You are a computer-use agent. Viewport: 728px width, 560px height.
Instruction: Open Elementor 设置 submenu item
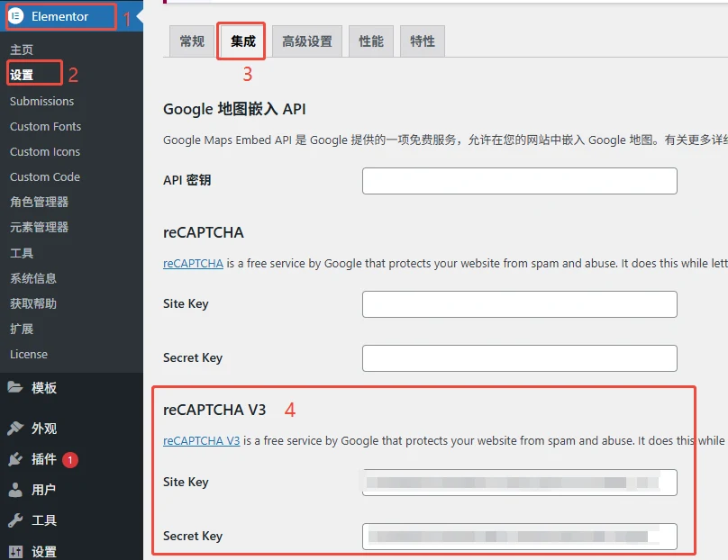[22, 75]
